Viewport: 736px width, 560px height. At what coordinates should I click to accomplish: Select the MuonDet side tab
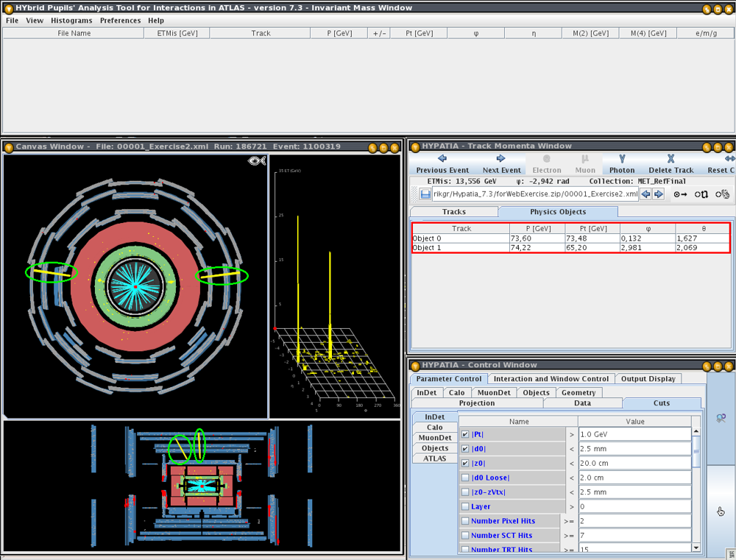click(434, 438)
